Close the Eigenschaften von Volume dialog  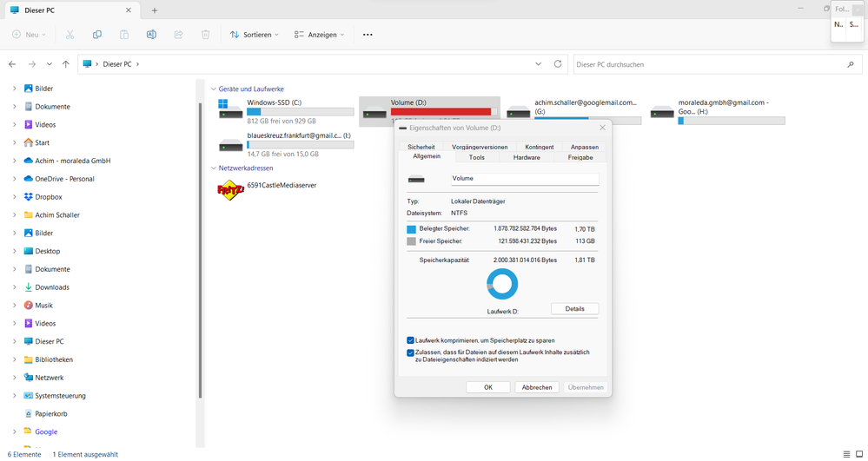click(602, 128)
